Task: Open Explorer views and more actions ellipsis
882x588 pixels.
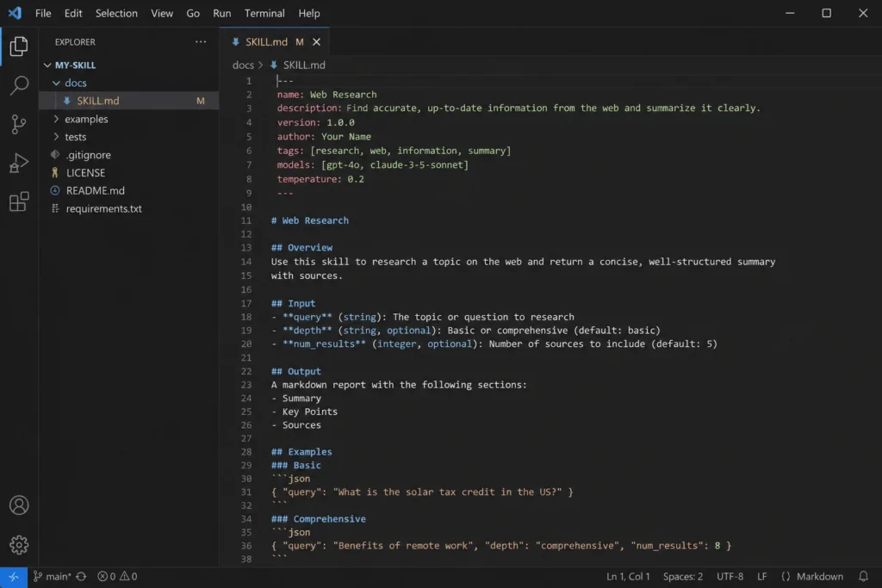Action: (200, 41)
